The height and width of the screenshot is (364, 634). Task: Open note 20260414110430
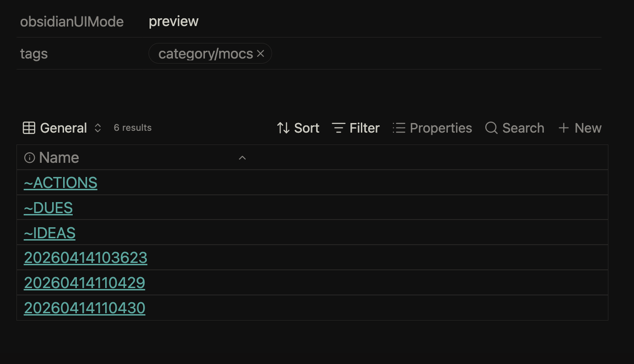84,308
